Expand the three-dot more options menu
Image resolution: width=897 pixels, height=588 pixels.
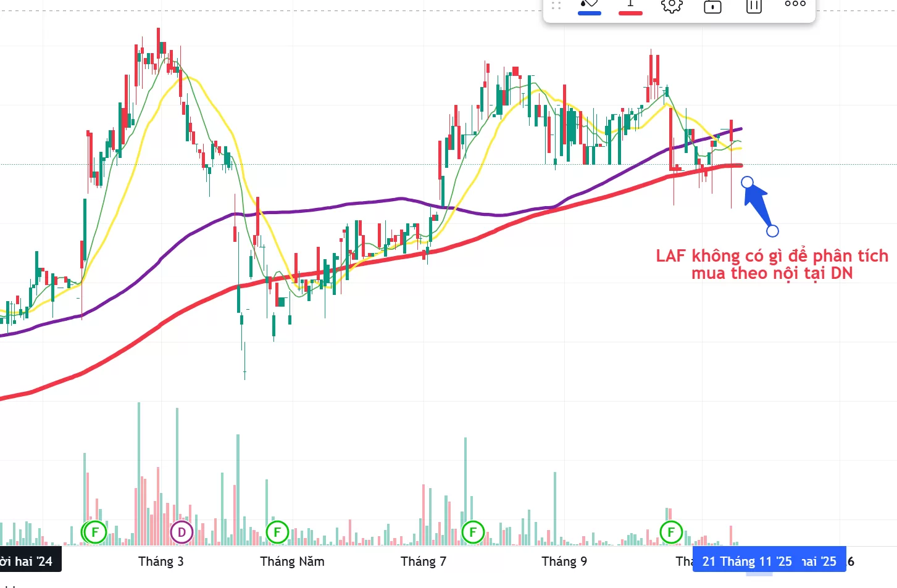(795, 4)
